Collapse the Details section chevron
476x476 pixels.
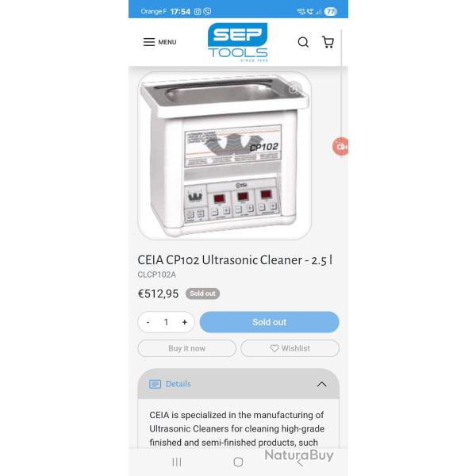[x=322, y=384]
